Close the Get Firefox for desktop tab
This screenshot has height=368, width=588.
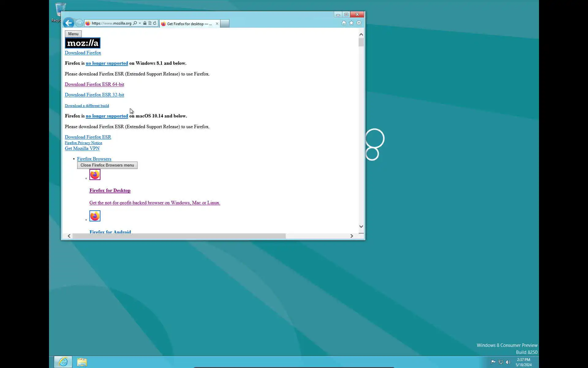click(217, 24)
